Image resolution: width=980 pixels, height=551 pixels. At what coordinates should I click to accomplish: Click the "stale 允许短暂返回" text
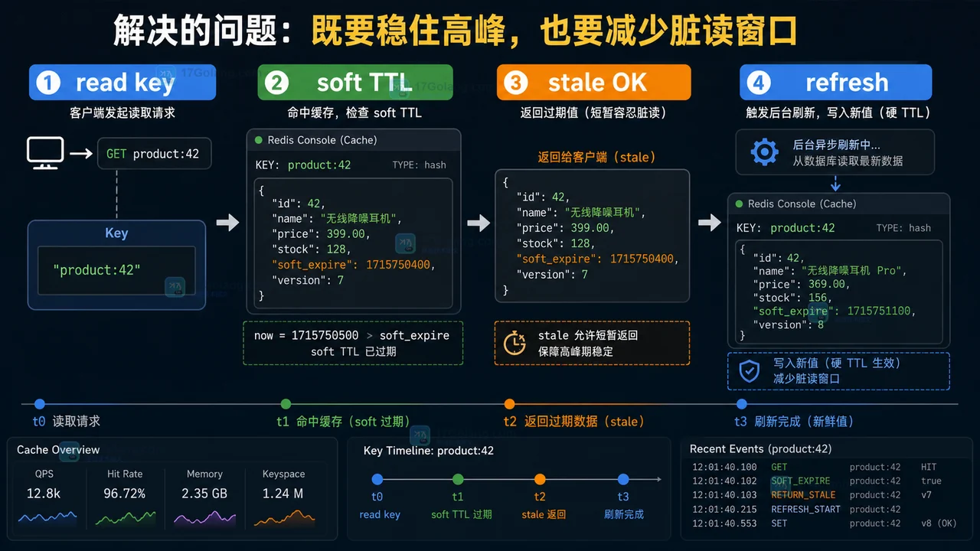pyautogui.click(x=588, y=335)
